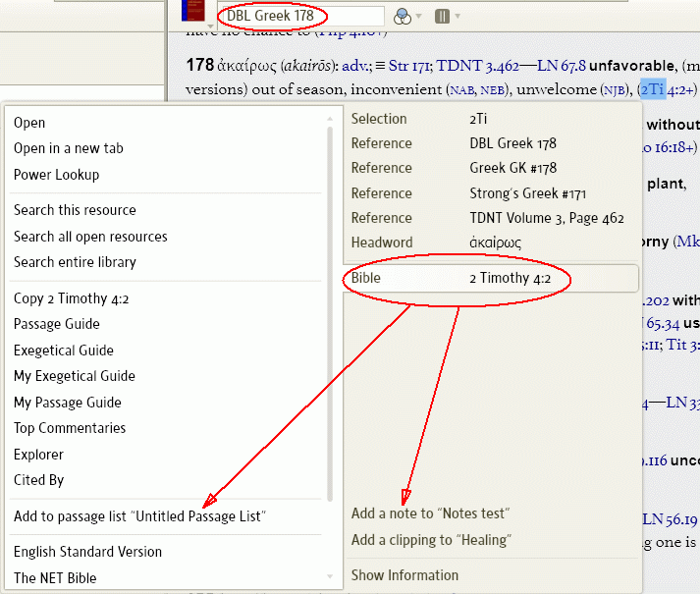This screenshot has width=700, height=594.
Task: Open the Tit 3 reference link
Action: [683, 345]
